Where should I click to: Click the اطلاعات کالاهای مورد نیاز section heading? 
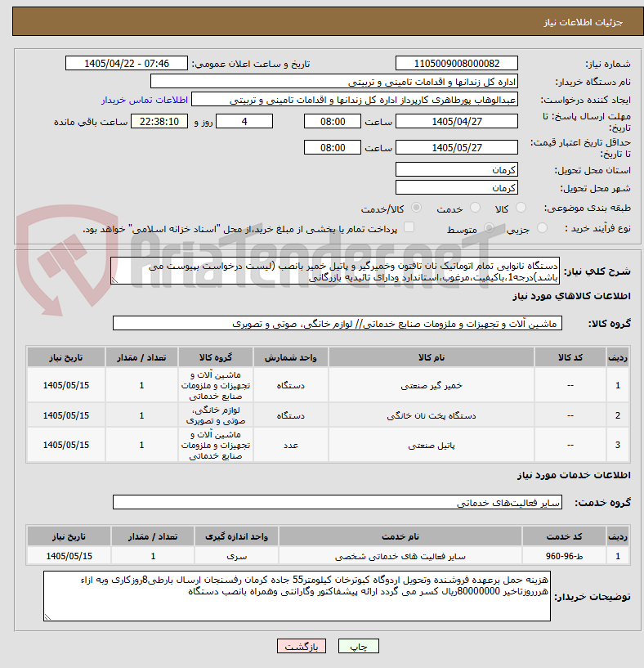571,296
